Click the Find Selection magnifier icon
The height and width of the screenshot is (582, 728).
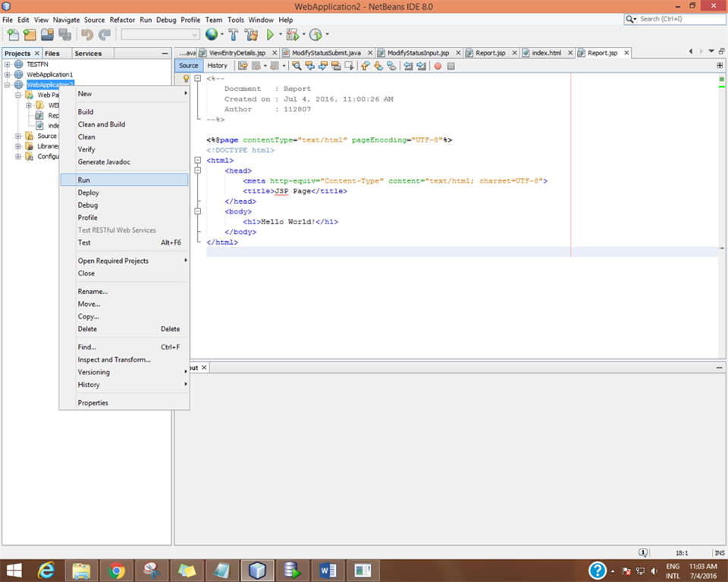pyautogui.click(x=297, y=66)
